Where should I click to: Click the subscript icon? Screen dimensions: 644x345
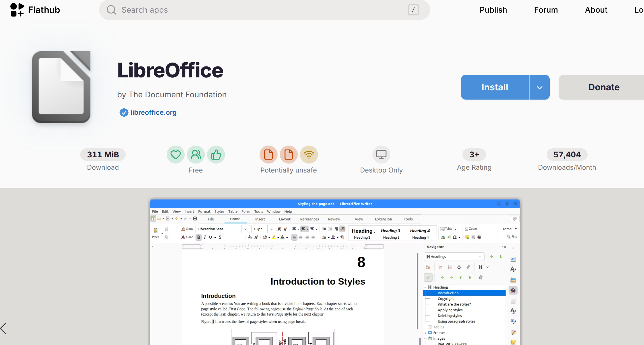point(250,237)
